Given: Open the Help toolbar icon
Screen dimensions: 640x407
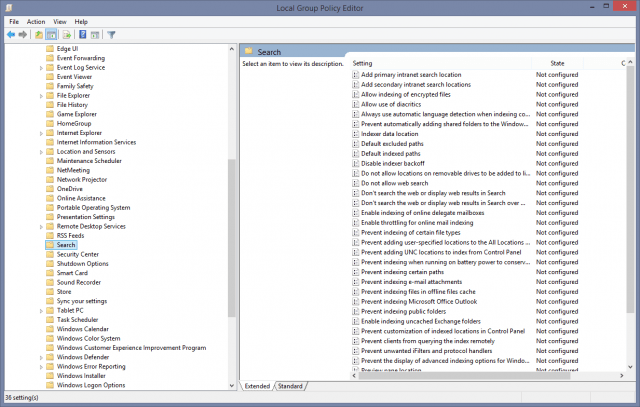Looking at the screenshot, I should 83,35.
